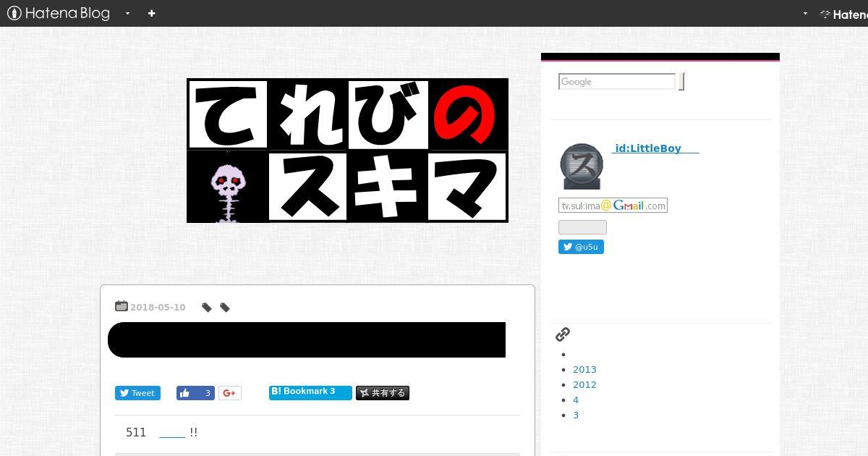Open the 2012 sidebar link
This screenshot has height=456, width=868.
click(584, 384)
